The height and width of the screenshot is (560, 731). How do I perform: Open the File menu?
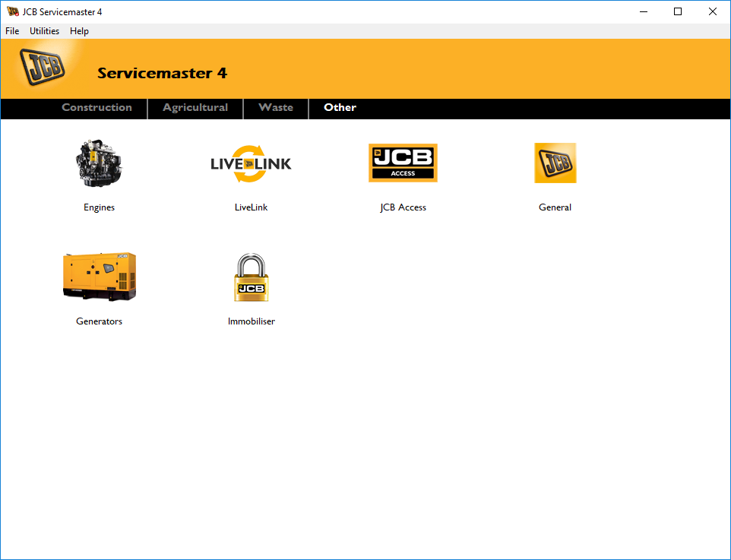click(12, 31)
